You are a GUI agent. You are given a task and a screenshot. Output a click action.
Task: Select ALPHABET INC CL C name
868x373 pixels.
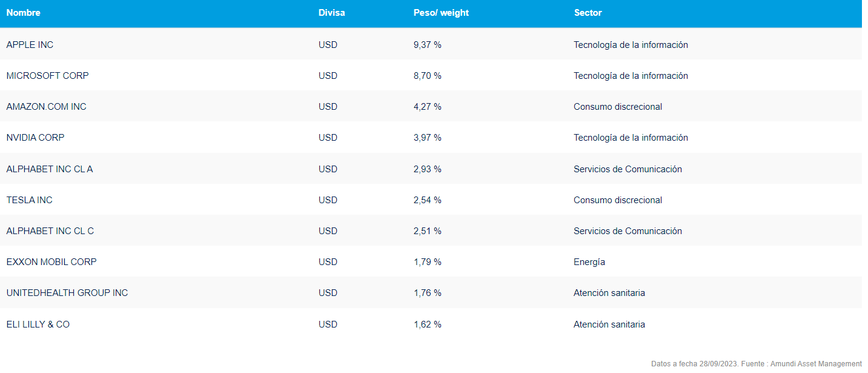[x=50, y=231]
